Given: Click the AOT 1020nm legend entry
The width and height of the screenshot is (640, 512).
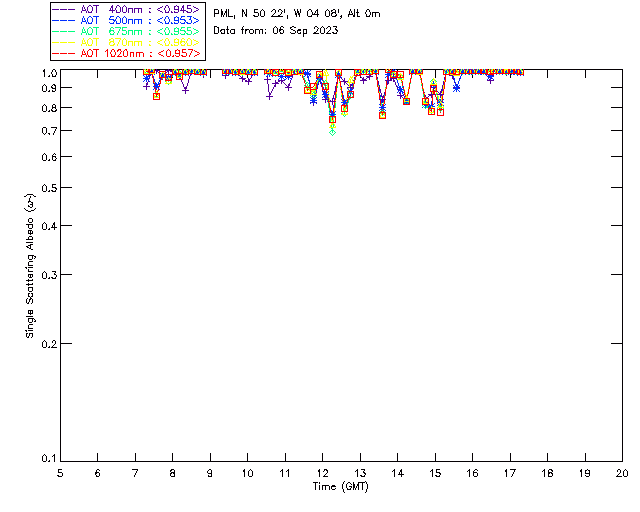Looking at the screenshot, I should click(127, 53).
